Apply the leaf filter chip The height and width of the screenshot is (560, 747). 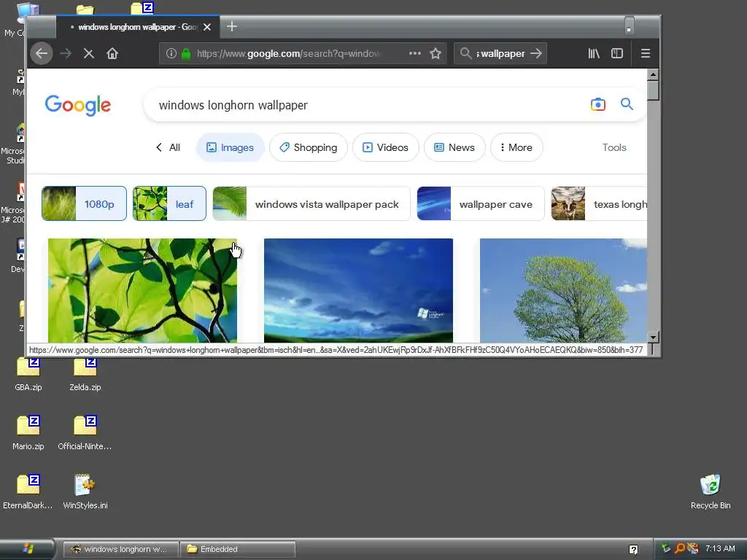tap(169, 204)
